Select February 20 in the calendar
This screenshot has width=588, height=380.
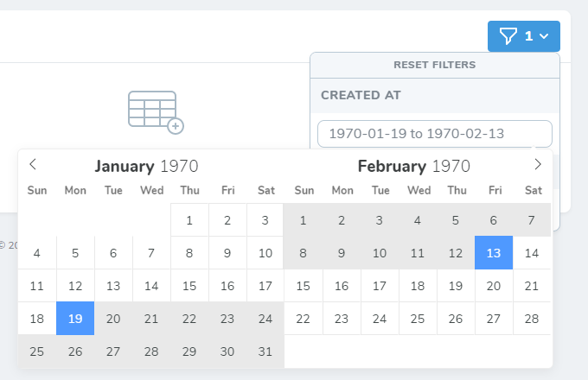click(494, 286)
